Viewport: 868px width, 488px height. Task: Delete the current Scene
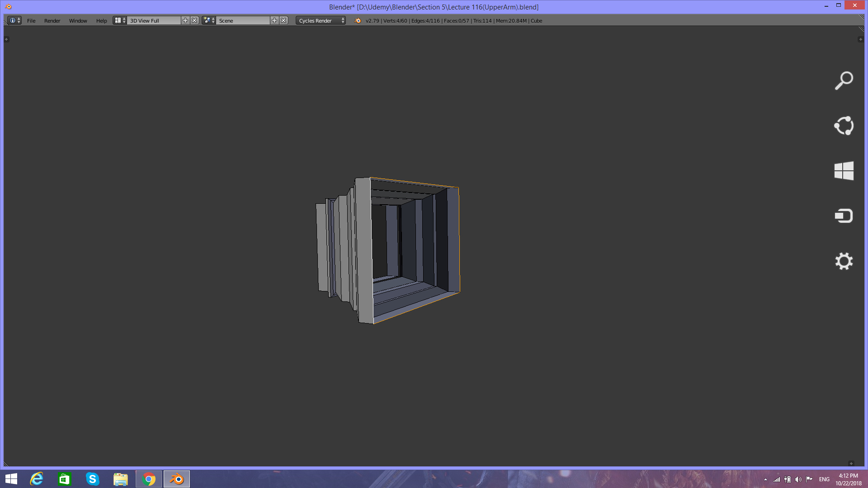point(283,20)
